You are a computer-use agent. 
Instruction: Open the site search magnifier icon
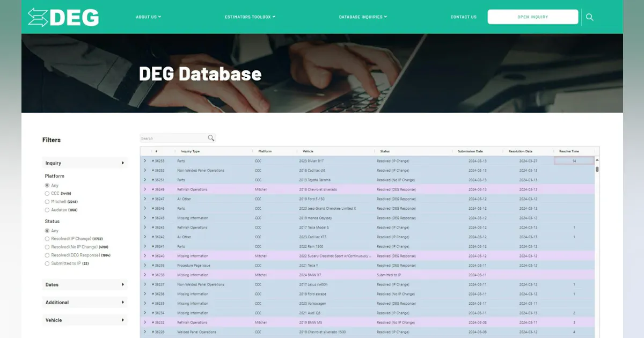(x=589, y=17)
